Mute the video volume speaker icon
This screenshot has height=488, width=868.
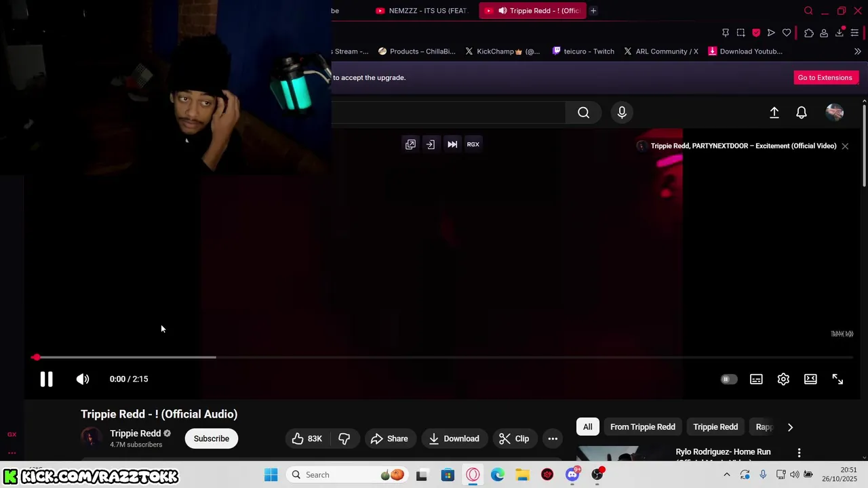coord(83,379)
